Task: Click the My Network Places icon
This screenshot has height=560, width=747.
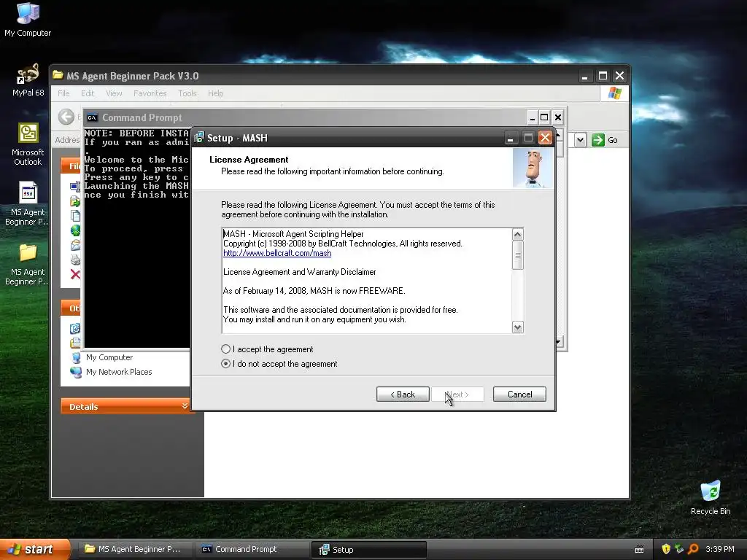Action: pyautogui.click(x=76, y=372)
